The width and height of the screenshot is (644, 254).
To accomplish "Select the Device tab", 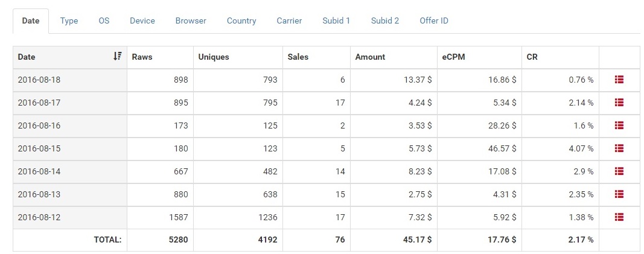I will (x=142, y=21).
